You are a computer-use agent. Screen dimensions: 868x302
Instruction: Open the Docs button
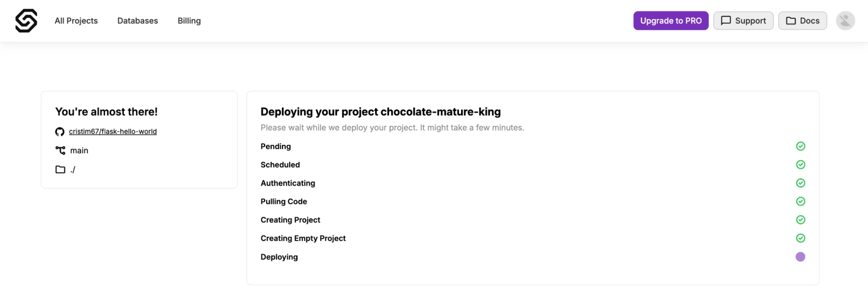[802, 21]
